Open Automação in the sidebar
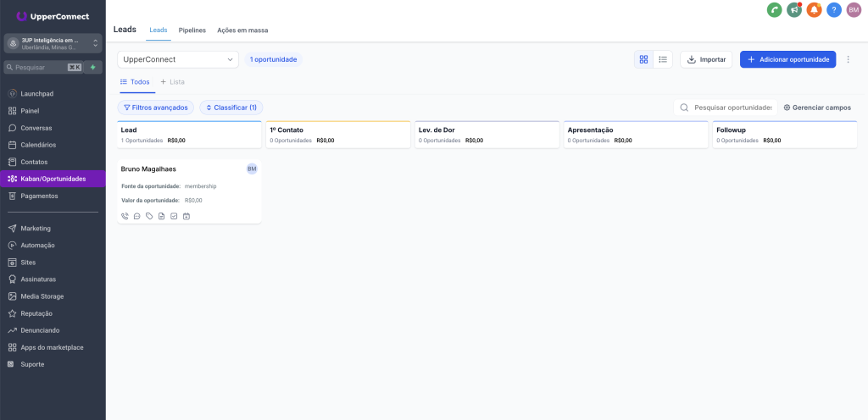This screenshot has height=420, width=868. pos(38,246)
